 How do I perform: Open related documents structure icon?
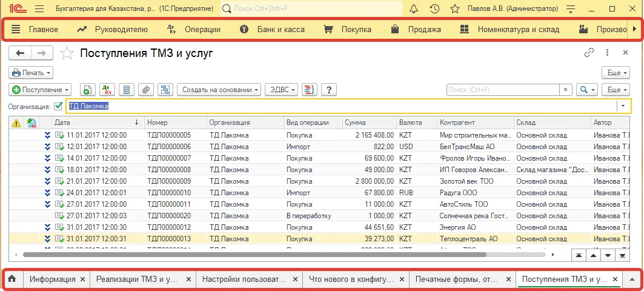[x=165, y=90]
